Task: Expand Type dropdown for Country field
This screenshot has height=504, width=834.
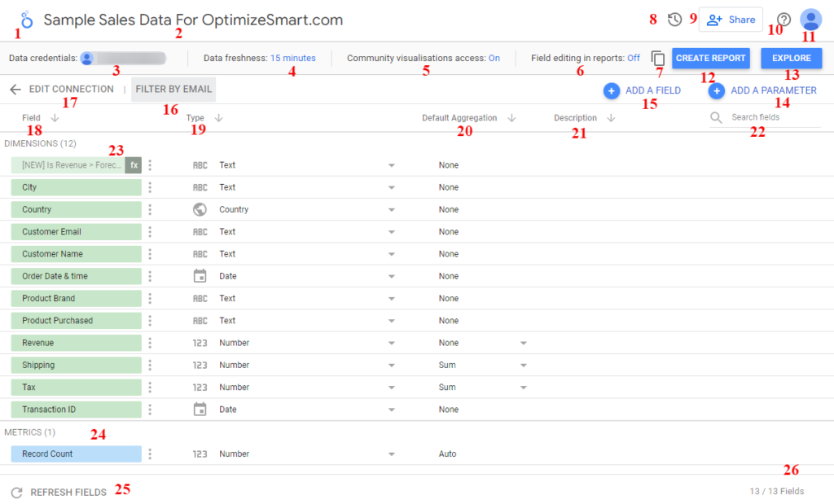Action: [x=391, y=210]
